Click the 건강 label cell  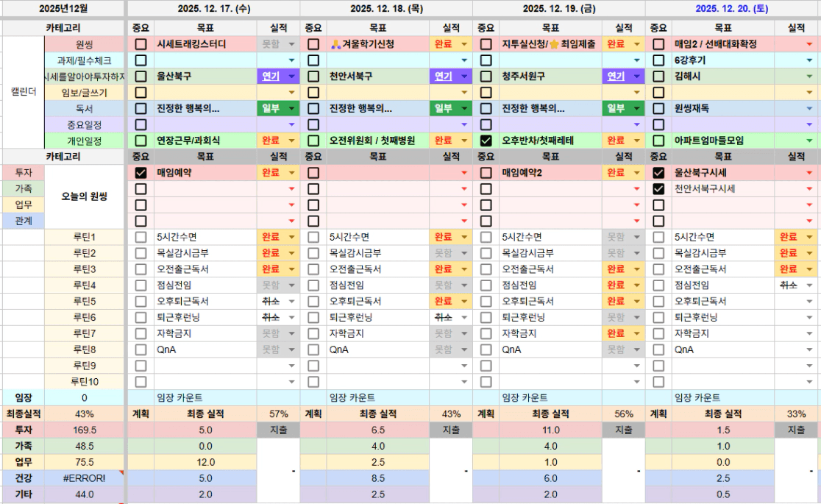[24, 478]
